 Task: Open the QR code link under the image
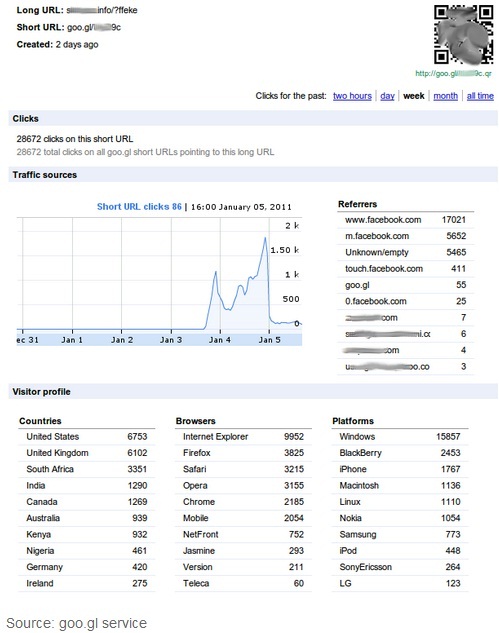(453, 73)
